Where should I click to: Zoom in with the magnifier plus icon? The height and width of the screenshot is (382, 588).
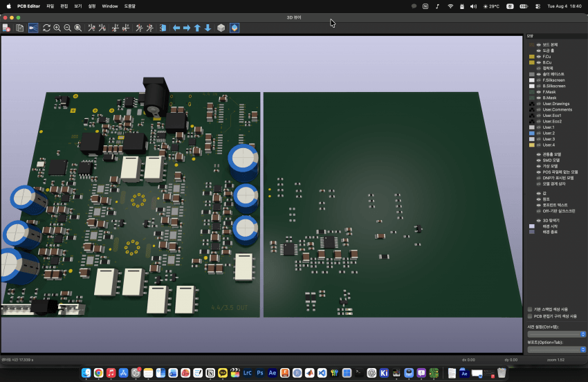(57, 28)
